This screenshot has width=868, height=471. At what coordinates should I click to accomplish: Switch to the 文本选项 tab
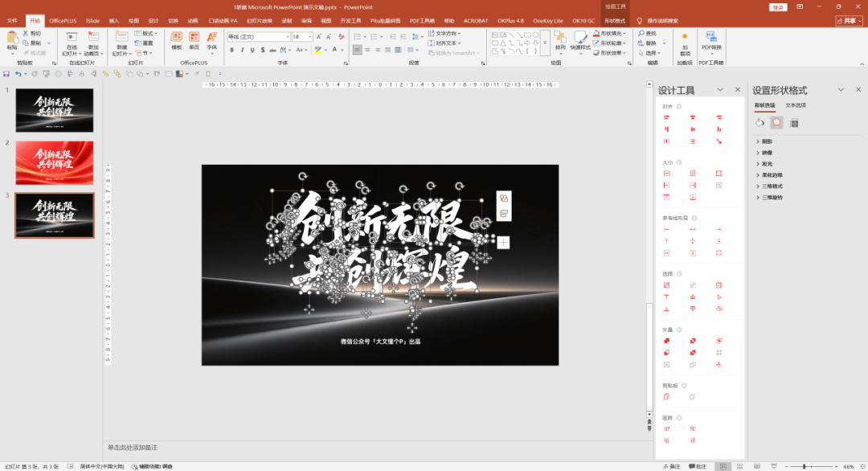point(795,105)
